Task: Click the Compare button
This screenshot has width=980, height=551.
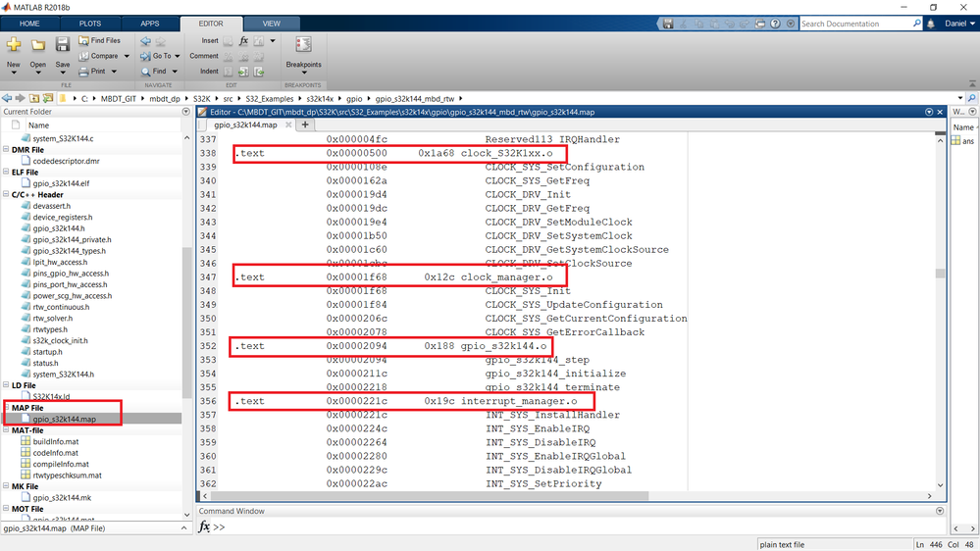Action: [99, 56]
